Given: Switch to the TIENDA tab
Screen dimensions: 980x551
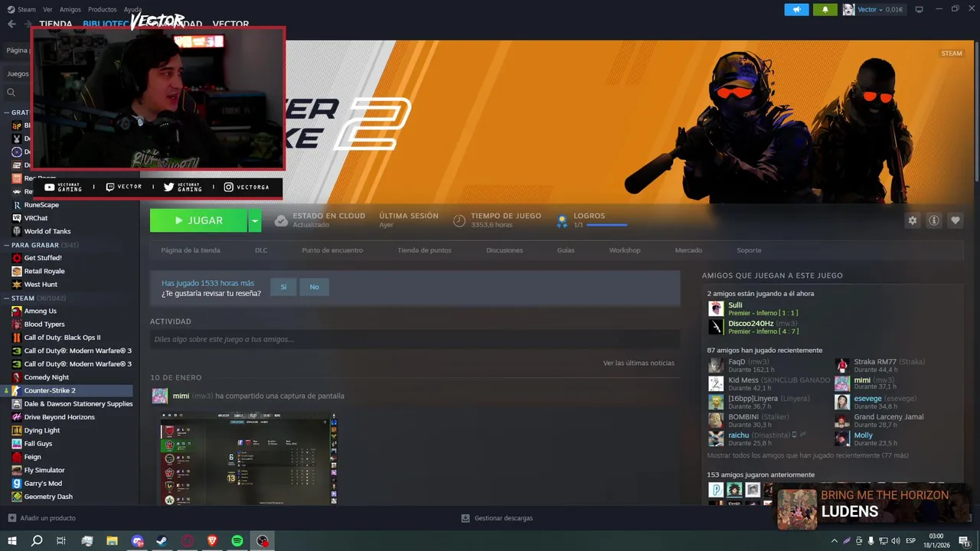Looking at the screenshot, I should pyautogui.click(x=56, y=24).
